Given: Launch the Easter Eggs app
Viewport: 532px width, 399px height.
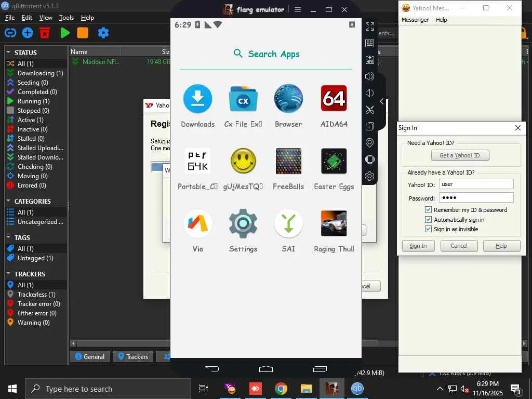Looking at the screenshot, I should (334, 161).
